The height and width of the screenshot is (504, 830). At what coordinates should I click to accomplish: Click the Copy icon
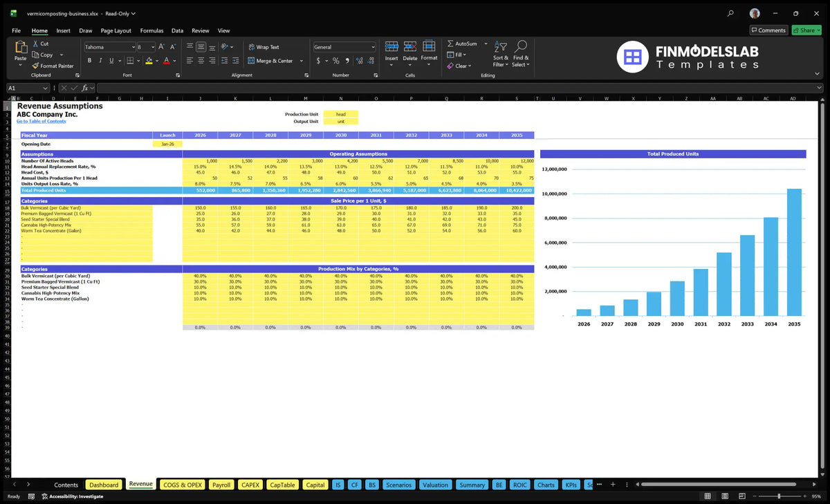pos(35,55)
